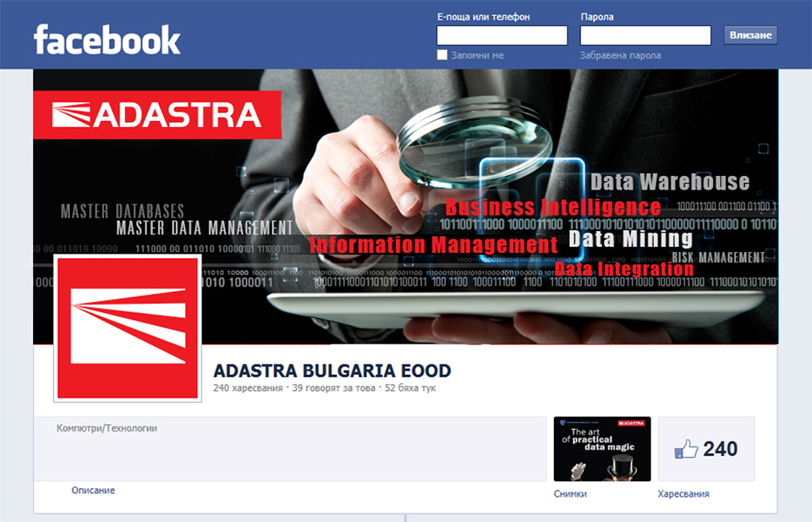Open the Забравена парола link
Screen dimensions: 812x522
tap(620, 55)
